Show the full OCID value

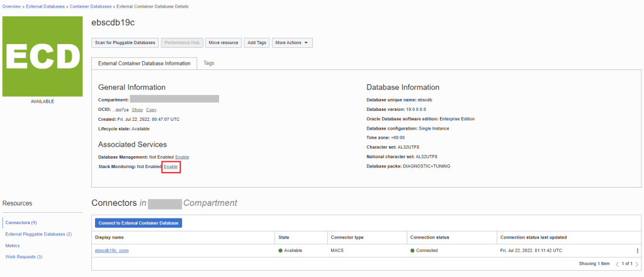tap(137, 110)
